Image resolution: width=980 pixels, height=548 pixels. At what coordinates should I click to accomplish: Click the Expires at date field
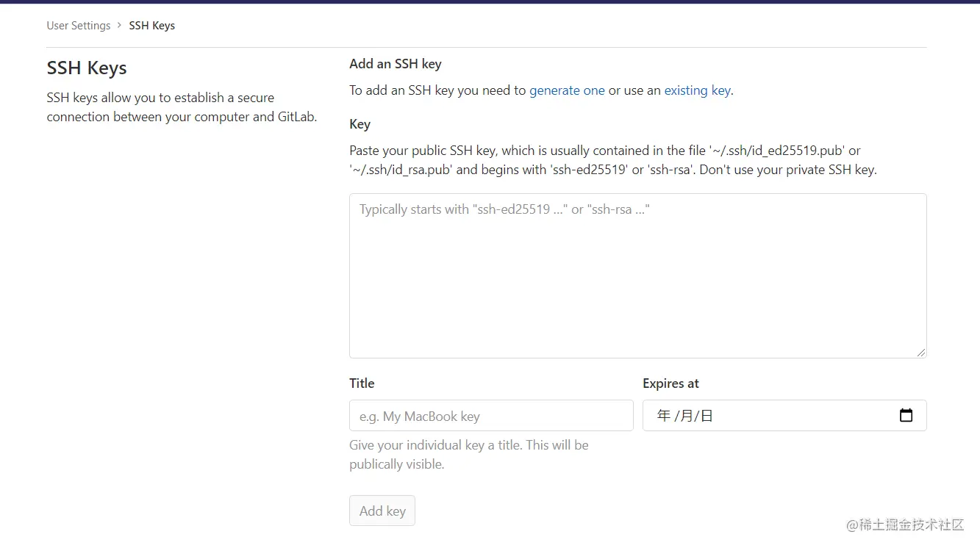click(x=784, y=416)
